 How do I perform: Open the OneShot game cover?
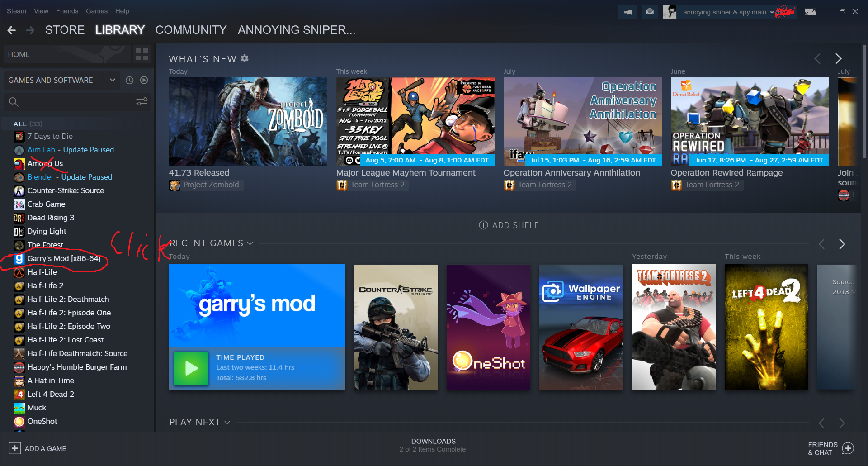pyautogui.click(x=488, y=327)
